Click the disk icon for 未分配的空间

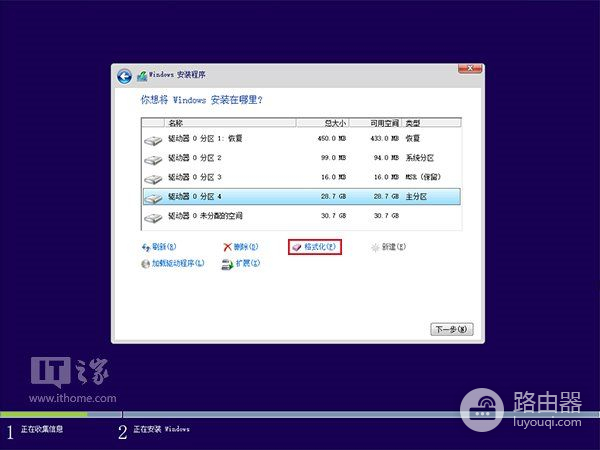pos(153,218)
